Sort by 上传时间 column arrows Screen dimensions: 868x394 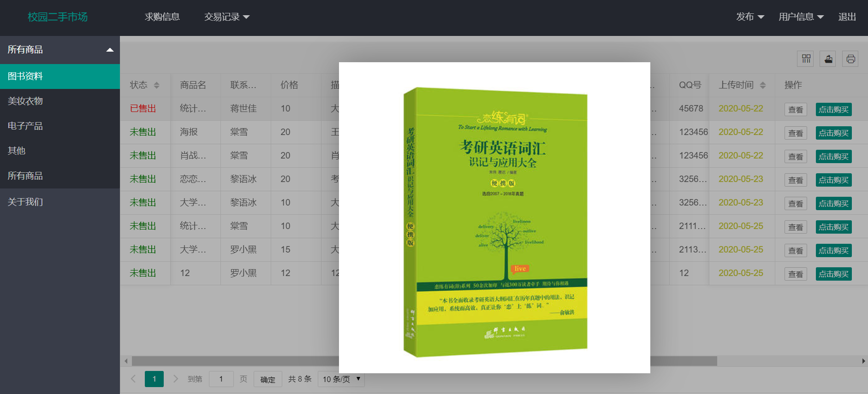(762, 85)
